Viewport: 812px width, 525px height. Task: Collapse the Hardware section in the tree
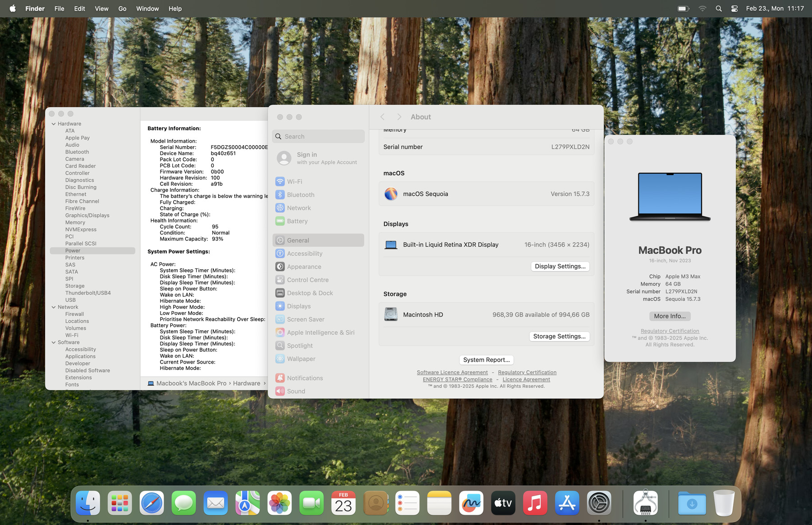point(54,124)
